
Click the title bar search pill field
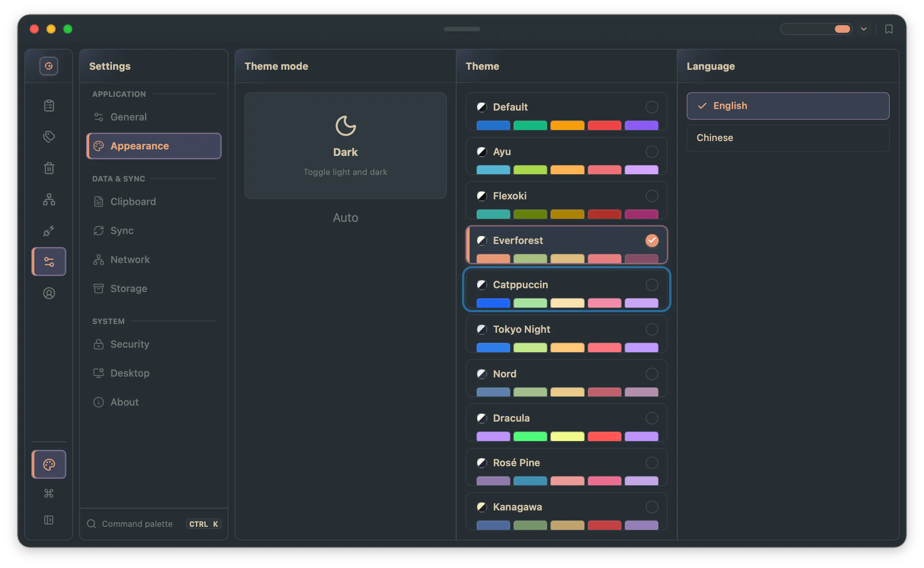(x=816, y=29)
